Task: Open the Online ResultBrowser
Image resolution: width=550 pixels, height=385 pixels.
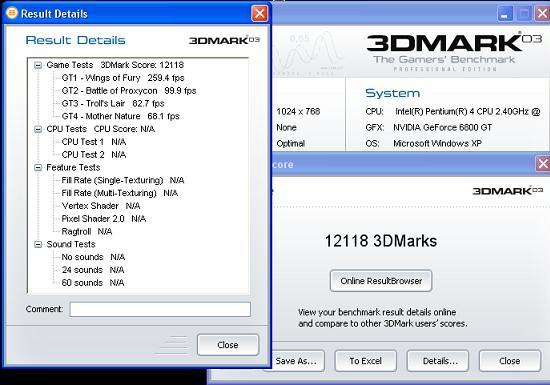Action: (381, 281)
